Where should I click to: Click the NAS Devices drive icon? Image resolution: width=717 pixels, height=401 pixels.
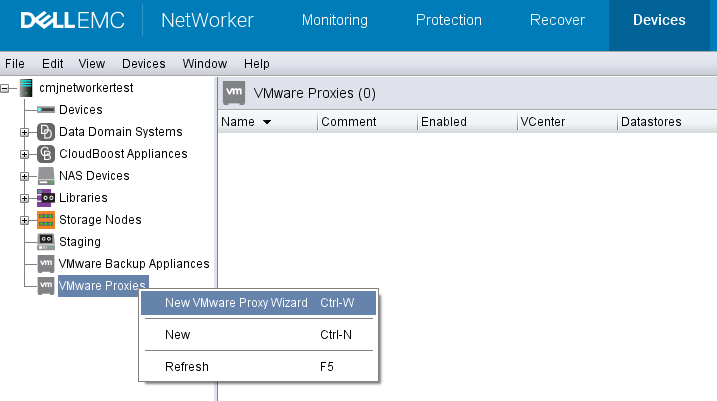(x=46, y=176)
